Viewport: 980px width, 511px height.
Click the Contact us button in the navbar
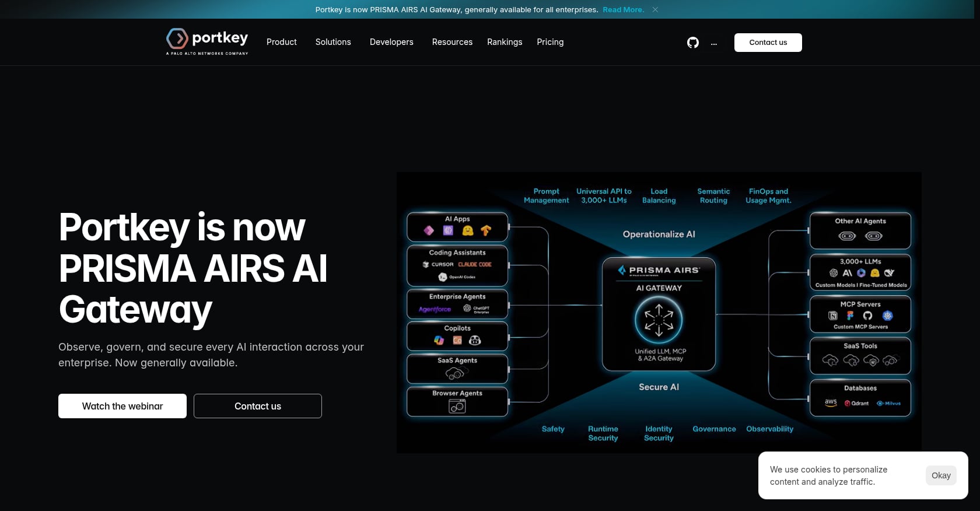pos(768,43)
